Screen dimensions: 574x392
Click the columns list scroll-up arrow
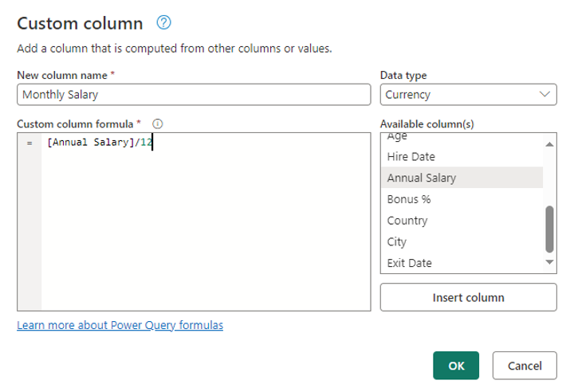(549, 144)
